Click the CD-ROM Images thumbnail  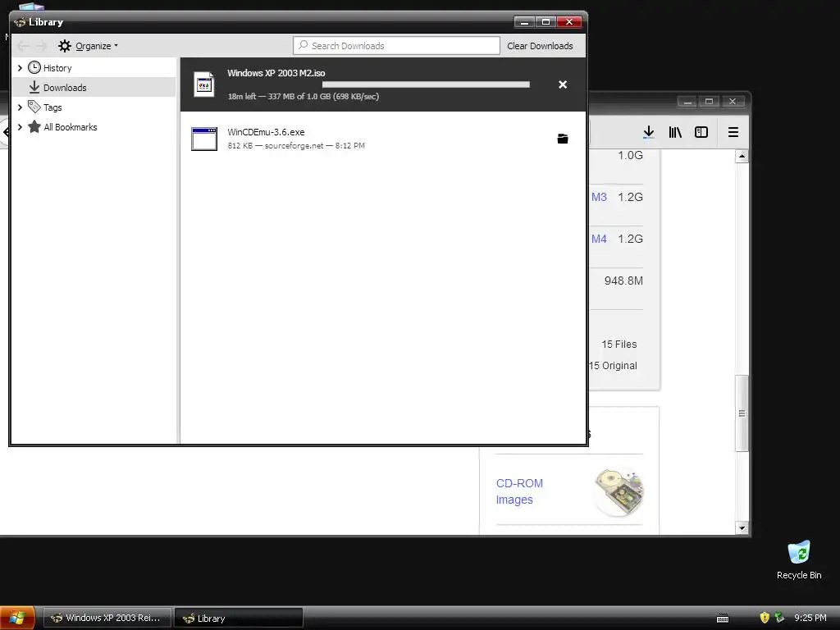tap(619, 492)
